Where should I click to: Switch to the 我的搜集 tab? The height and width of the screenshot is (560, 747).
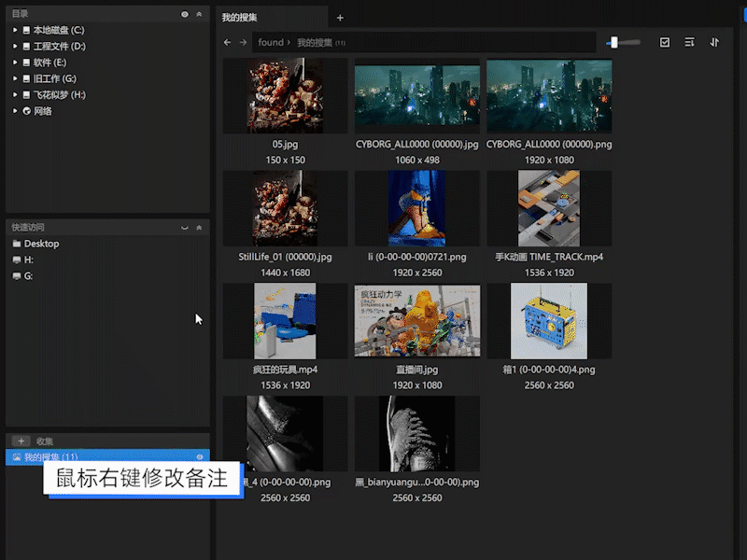[x=272, y=18]
